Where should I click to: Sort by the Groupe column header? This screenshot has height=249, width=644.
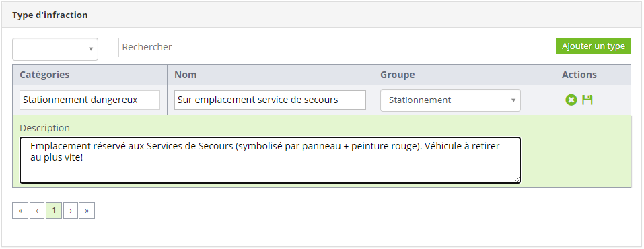[x=397, y=75]
